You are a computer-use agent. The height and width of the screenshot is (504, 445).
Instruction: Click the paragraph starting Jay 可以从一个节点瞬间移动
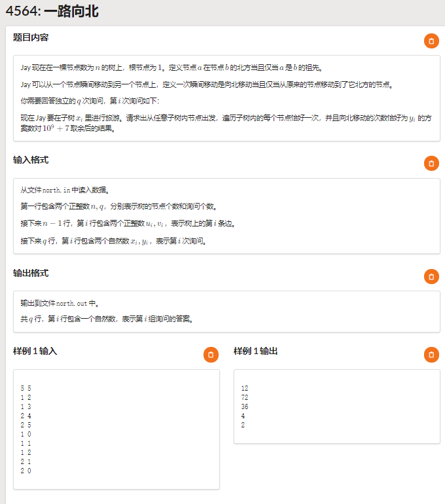click(207, 85)
